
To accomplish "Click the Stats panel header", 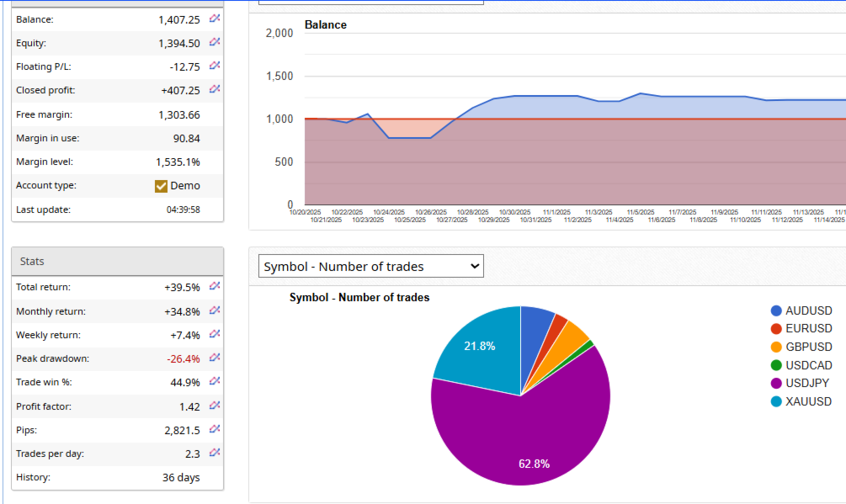I will coord(118,262).
